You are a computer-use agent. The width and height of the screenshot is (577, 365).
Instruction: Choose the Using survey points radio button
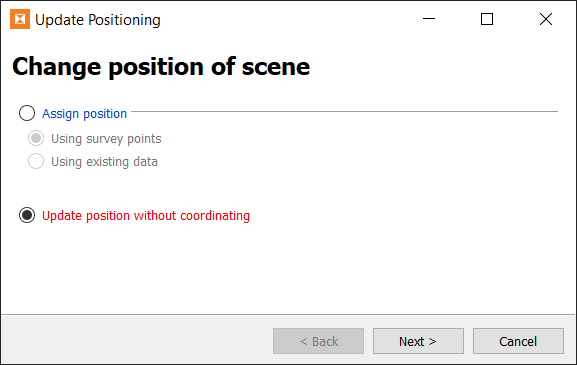pos(36,138)
